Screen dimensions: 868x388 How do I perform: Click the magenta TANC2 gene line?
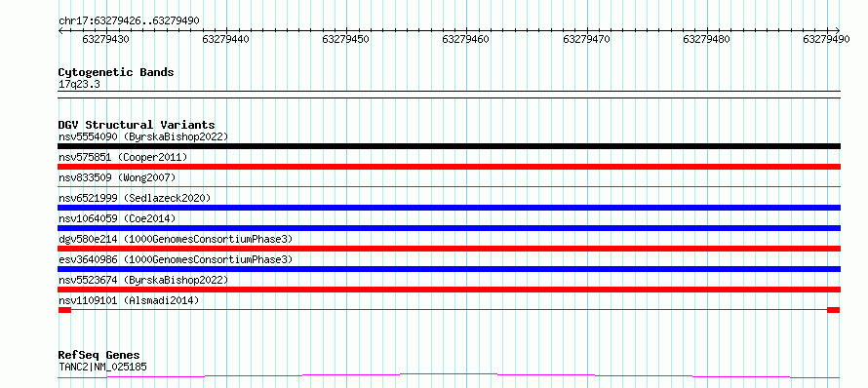click(449, 376)
